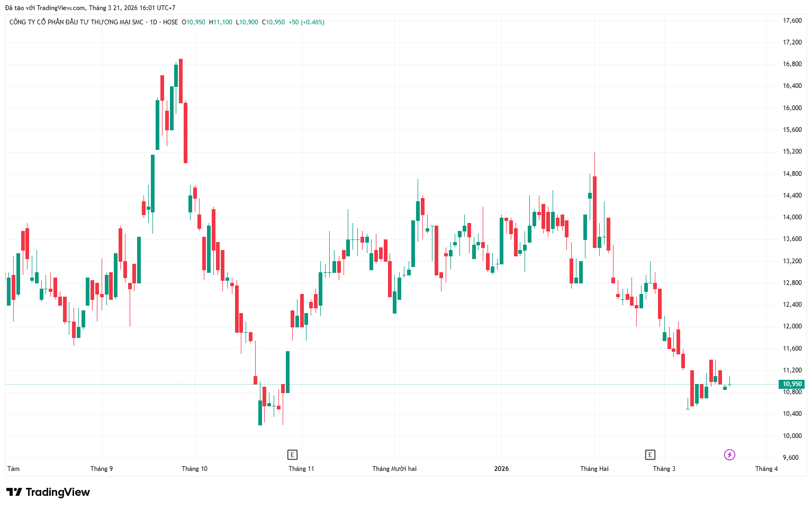The width and height of the screenshot is (812, 508).
Task: Click the Tháng Hai time axis label
Action: pyautogui.click(x=594, y=469)
